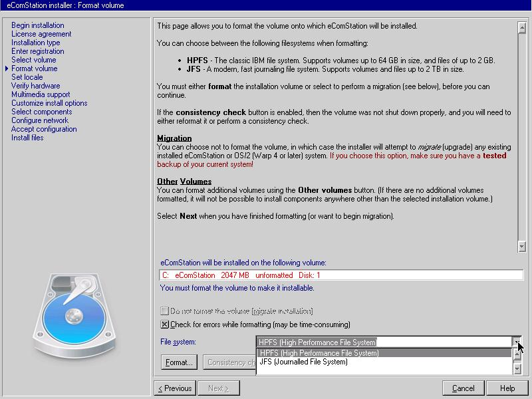532x399 pixels.
Task: Click the Migration heading in the help text
Action: tap(174, 138)
